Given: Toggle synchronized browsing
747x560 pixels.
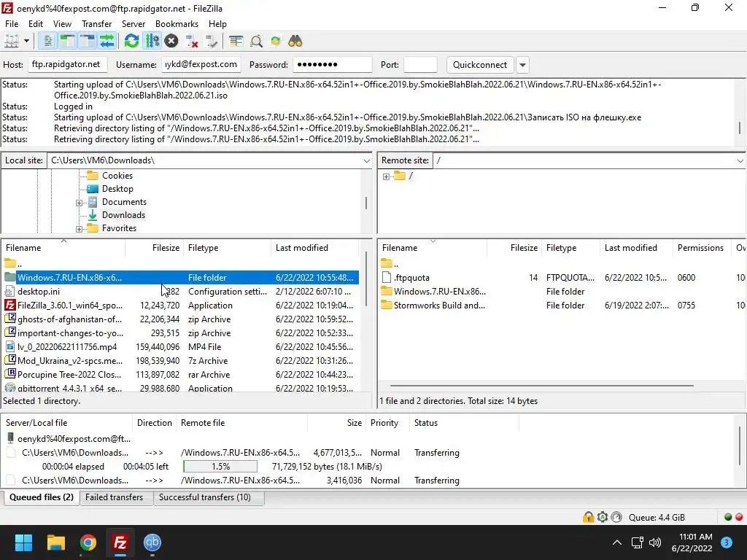Looking at the screenshot, I should pyautogui.click(x=275, y=42).
